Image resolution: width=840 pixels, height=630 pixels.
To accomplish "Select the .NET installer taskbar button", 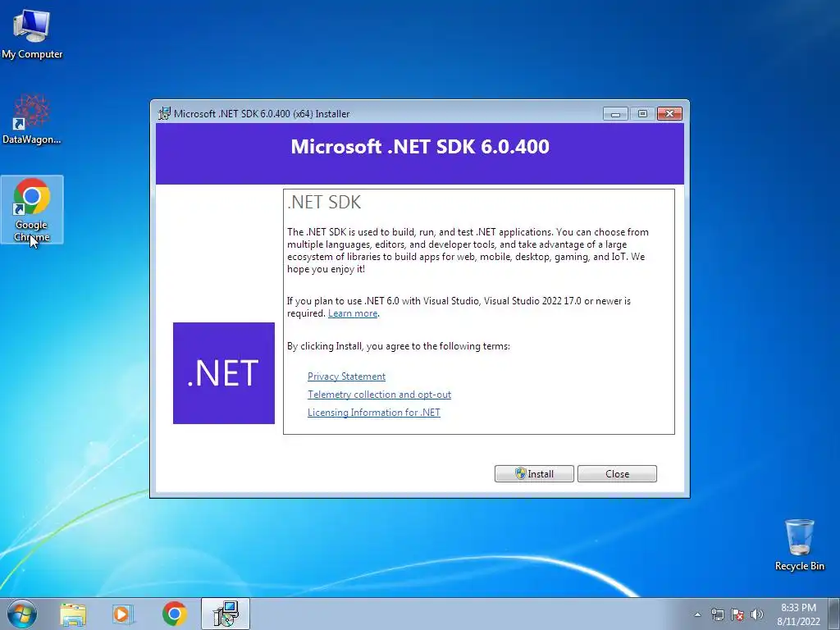I will click(226, 614).
